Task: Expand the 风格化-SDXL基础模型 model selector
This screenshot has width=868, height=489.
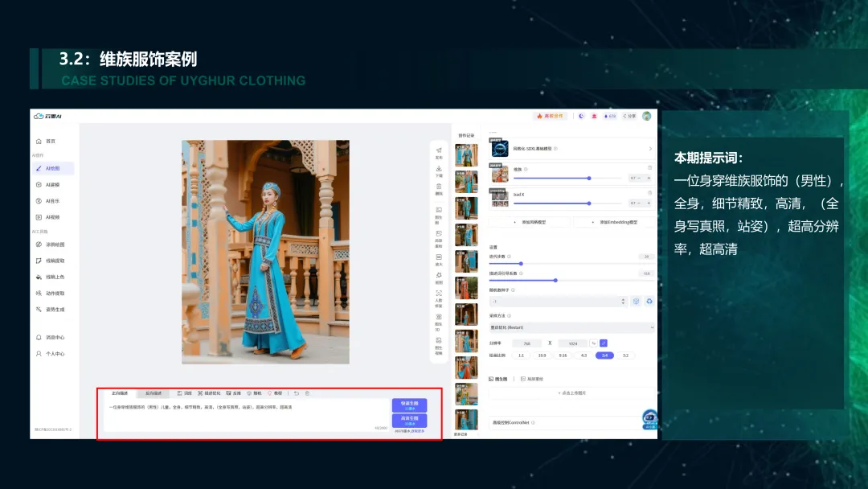Action: tap(572, 149)
